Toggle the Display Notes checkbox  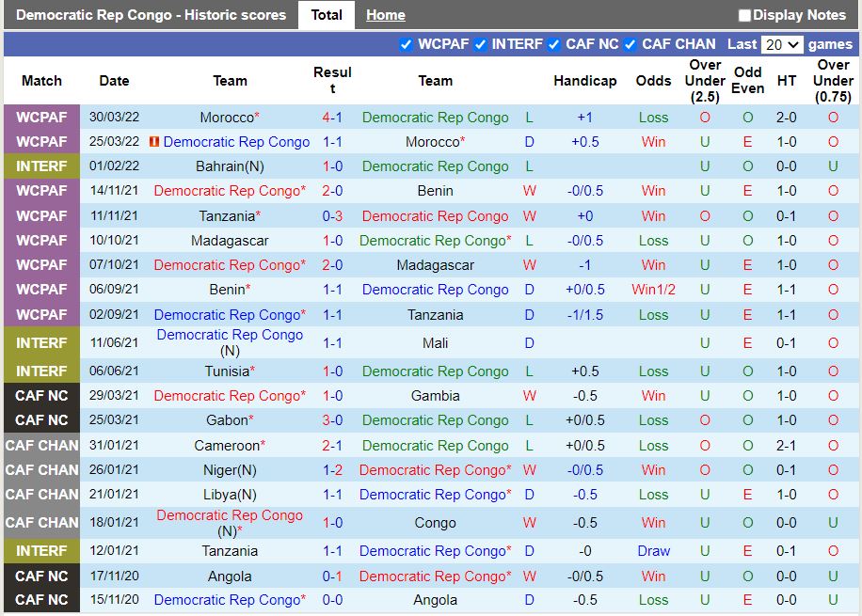click(744, 15)
